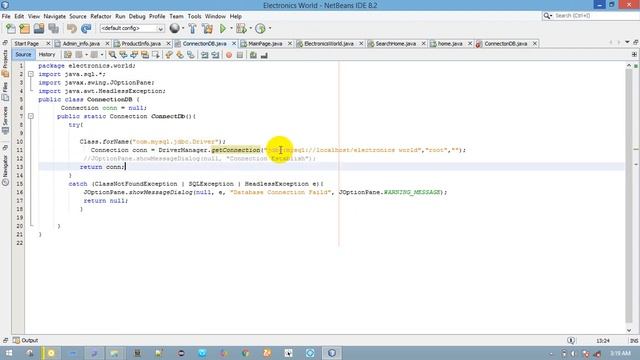The width and height of the screenshot is (640, 360).
Task: Click the Profile Project clock icon
Action: [260, 29]
